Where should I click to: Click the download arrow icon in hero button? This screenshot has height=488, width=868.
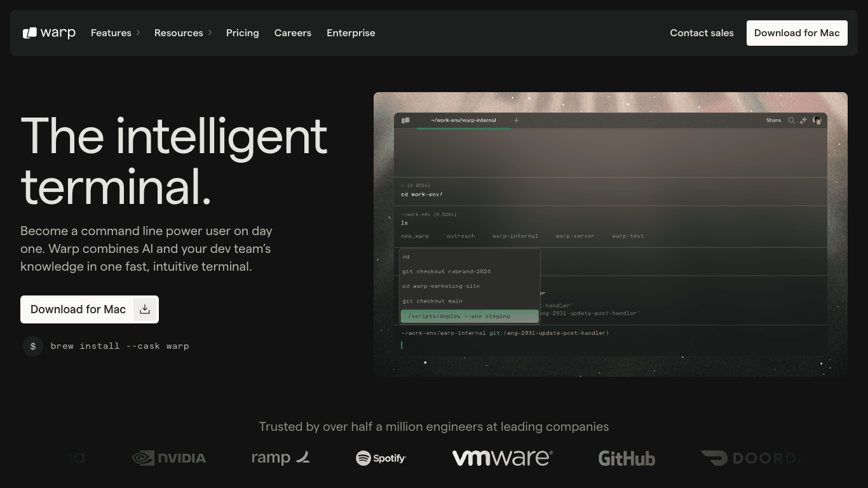(x=145, y=309)
